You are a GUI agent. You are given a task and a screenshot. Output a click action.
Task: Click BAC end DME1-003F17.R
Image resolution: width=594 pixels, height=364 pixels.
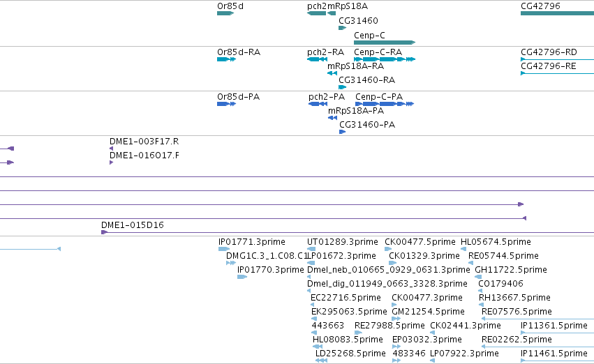112,149
